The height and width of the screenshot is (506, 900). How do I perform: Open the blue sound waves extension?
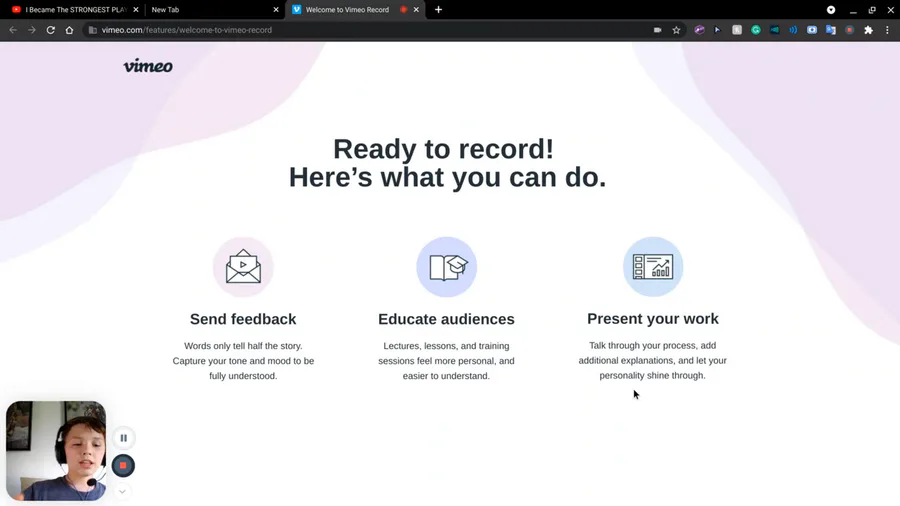tap(793, 30)
